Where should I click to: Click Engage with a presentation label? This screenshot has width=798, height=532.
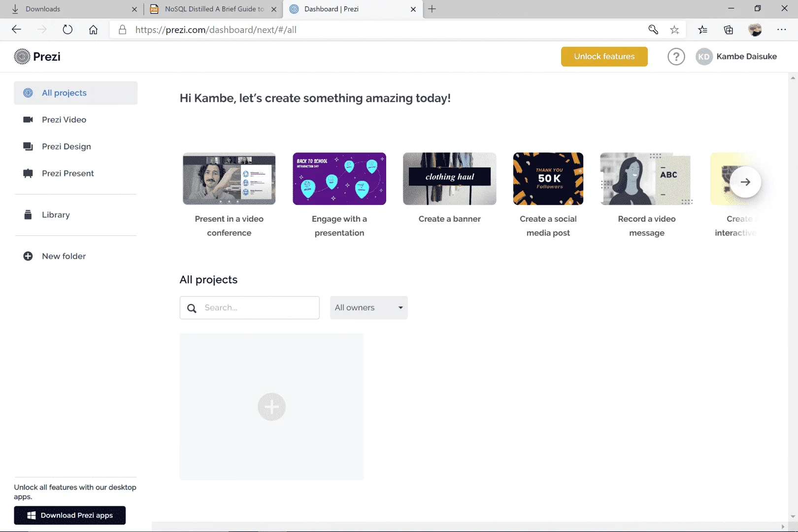click(339, 226)
